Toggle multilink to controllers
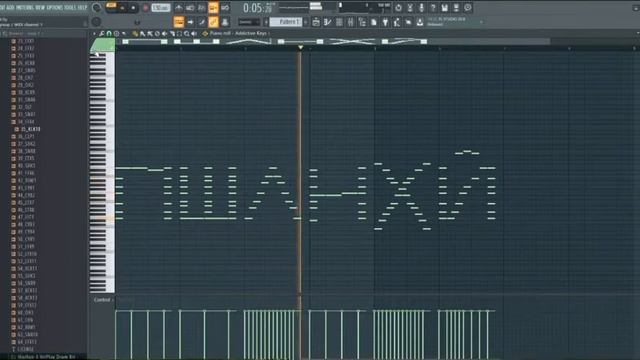 click(x=225, y=22)
